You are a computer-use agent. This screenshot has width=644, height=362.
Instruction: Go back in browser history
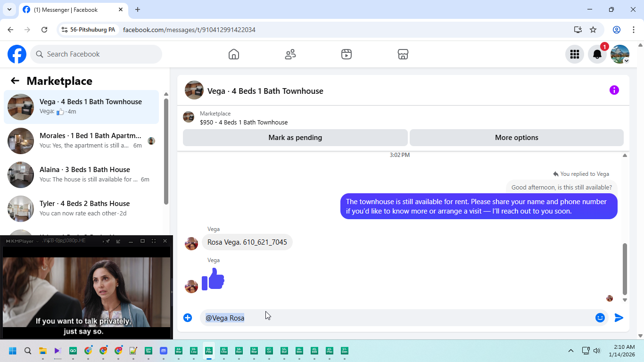10,30
